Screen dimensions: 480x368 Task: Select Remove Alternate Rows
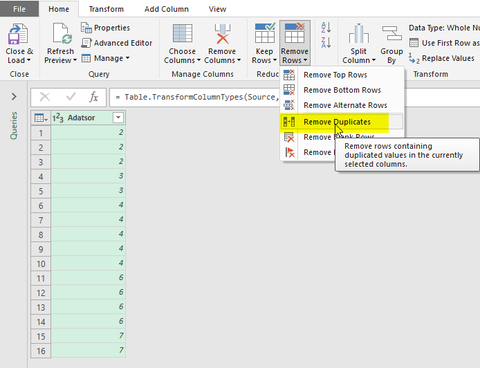[342, 105]
